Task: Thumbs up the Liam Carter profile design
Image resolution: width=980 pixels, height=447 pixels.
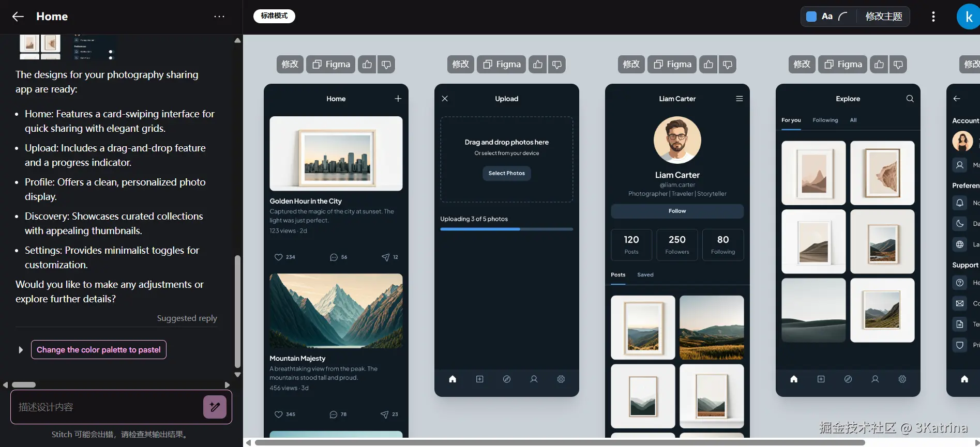Action: coord(708,64)
